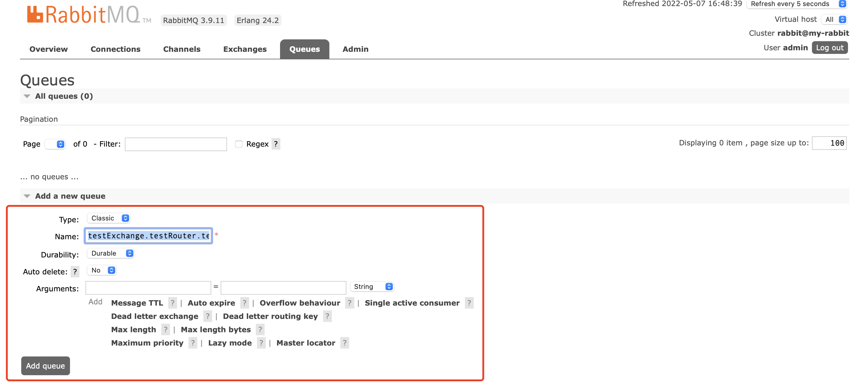Click help icon next to Lazy mode

pyautogui.click(x=261, y=343)
